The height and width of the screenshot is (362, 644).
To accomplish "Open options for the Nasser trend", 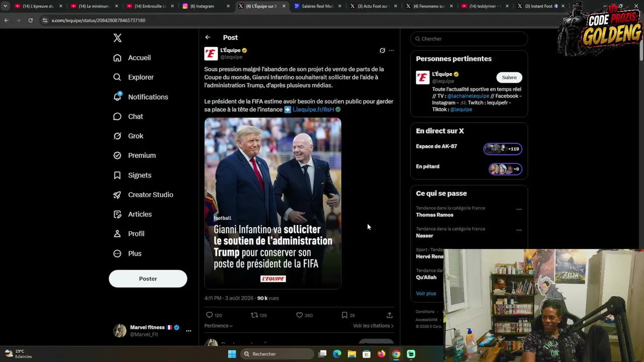I will click(519, 230).
